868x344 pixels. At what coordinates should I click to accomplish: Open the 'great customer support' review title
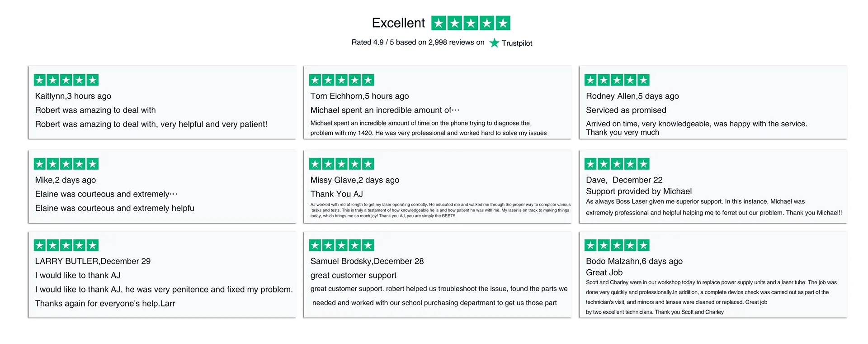pyautogui.click(x=354, y=275)
